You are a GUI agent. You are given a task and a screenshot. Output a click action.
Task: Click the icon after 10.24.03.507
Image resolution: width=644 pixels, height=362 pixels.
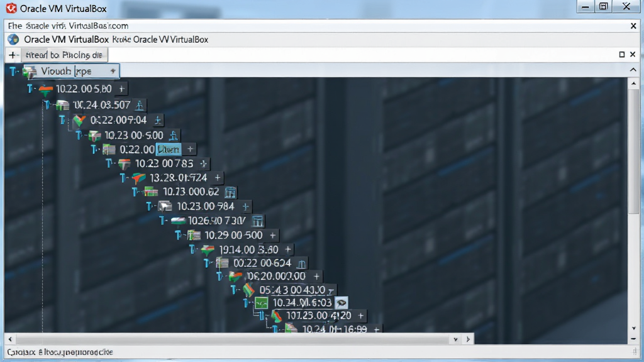[x=140, y=106]
